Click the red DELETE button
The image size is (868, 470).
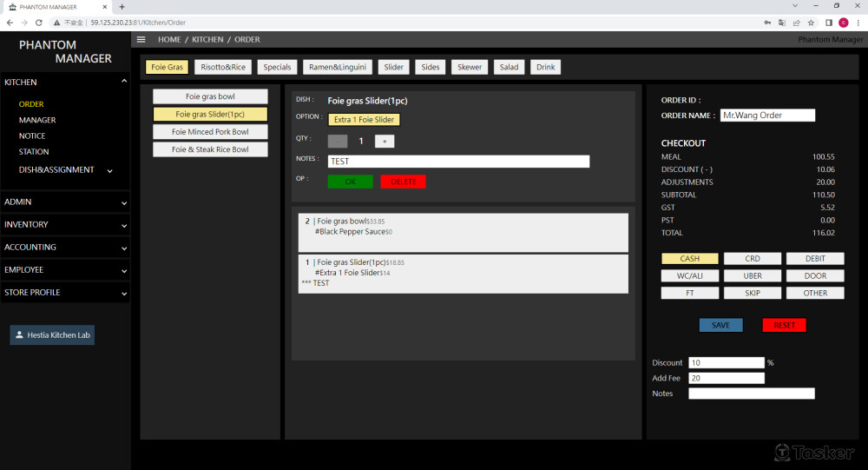coord(403,182)
